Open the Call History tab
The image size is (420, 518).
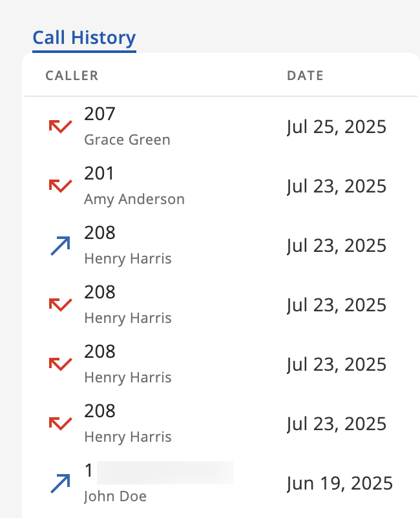click(x=84, y=37)
